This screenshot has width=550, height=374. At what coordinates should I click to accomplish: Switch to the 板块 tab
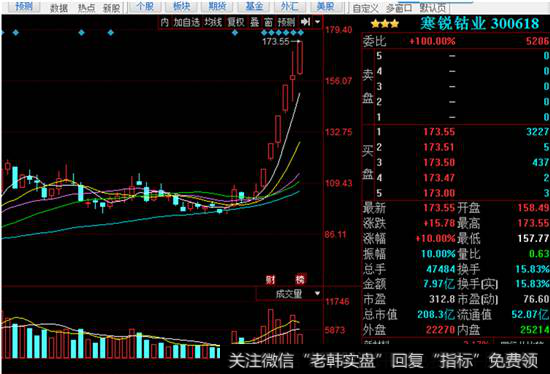click(181, 6)
